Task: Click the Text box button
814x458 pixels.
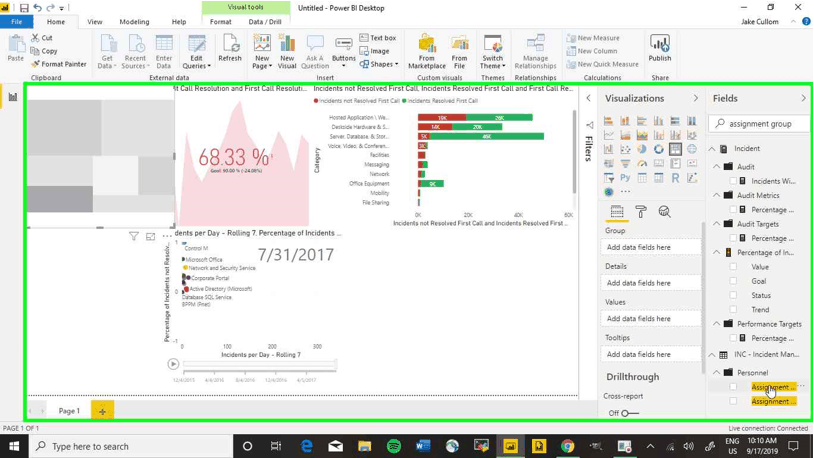Action: point(378,38)
